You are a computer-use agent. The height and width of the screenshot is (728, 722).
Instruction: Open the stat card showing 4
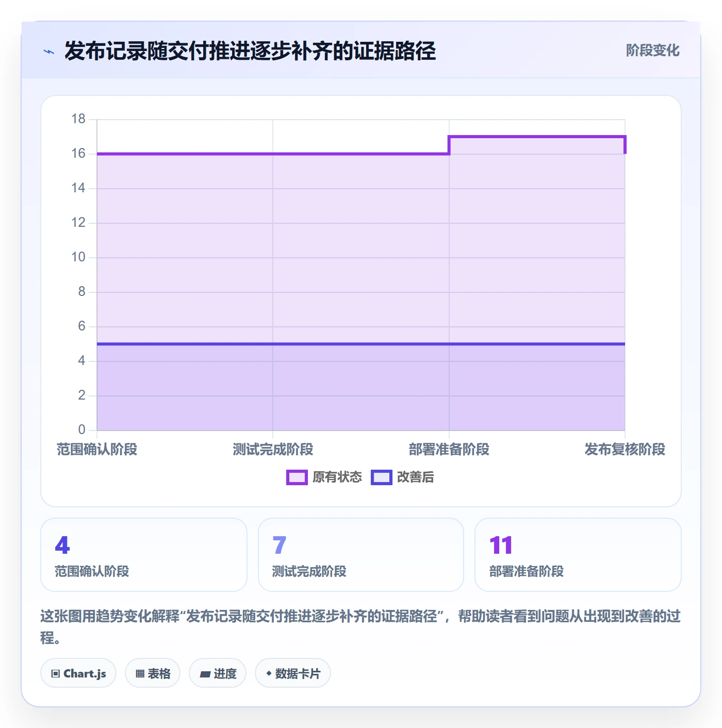click(144, 555)
